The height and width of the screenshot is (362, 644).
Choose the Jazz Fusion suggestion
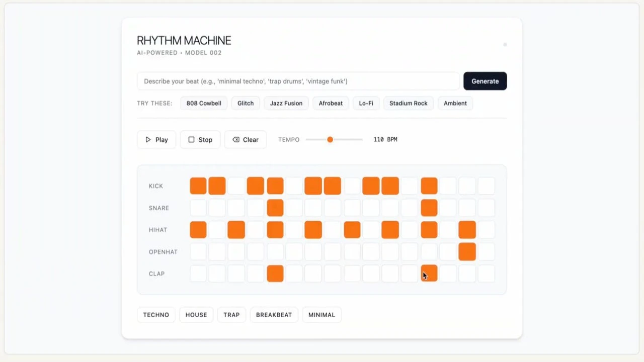tap(286, 103)
